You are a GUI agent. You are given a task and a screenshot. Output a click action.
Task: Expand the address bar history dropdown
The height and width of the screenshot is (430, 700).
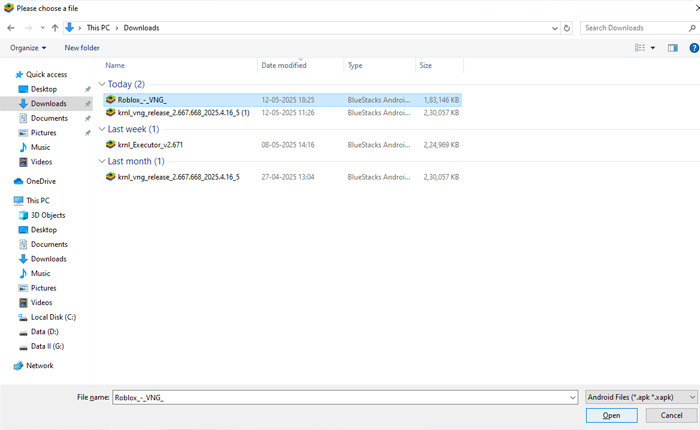point(554,28)
